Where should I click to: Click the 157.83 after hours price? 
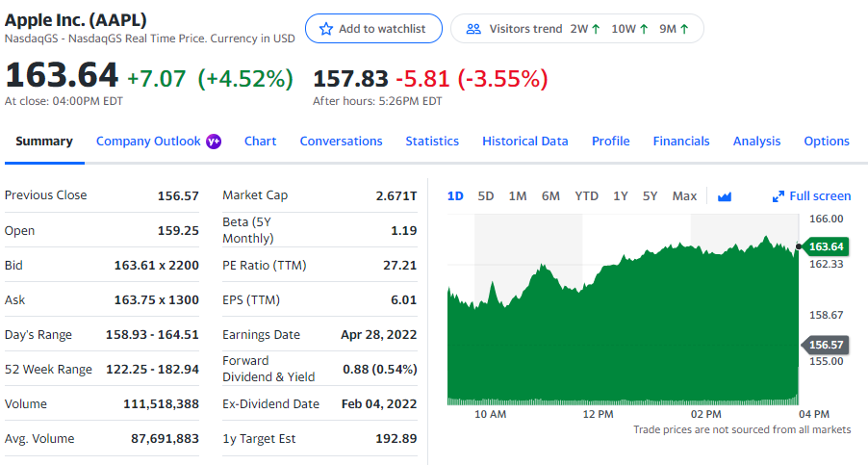[x=350, y=79]
